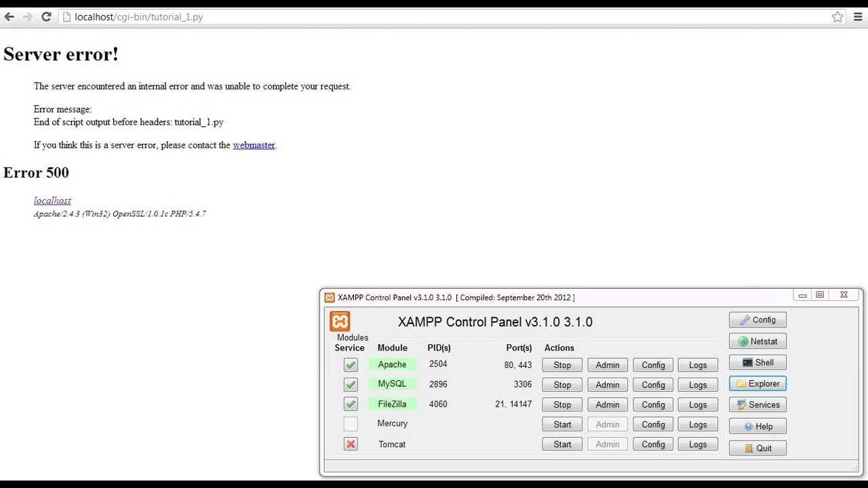Open the XAMPP Explorer button
868x488 pixels.
click(x=757, y=384)
